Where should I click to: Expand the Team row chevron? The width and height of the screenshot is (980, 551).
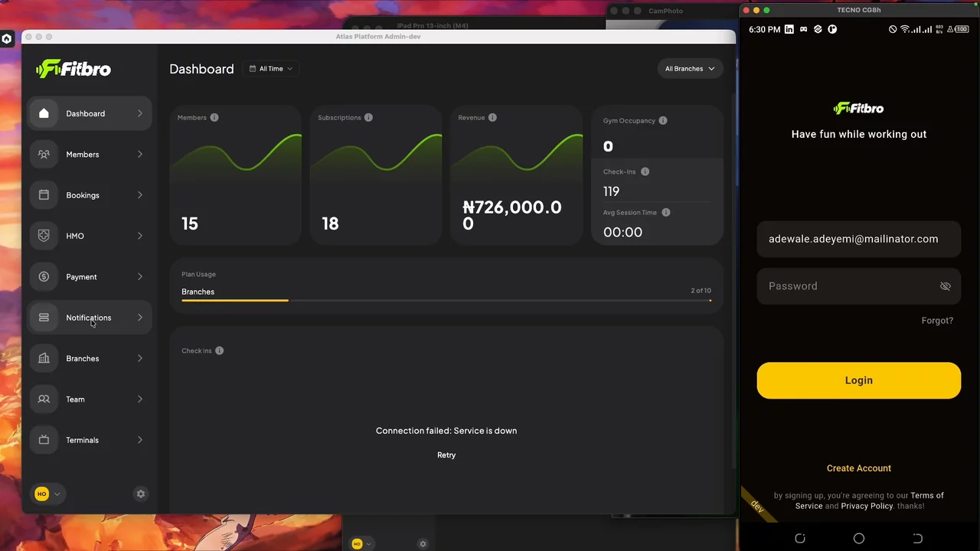(140, 399)
